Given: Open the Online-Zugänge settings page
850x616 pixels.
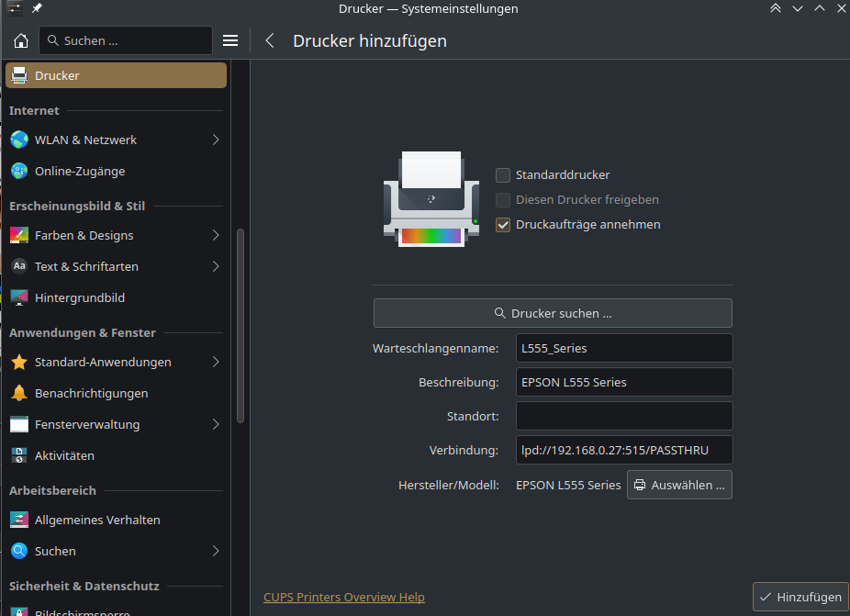Looking at the screenshot, I should [x=116, y=171].
